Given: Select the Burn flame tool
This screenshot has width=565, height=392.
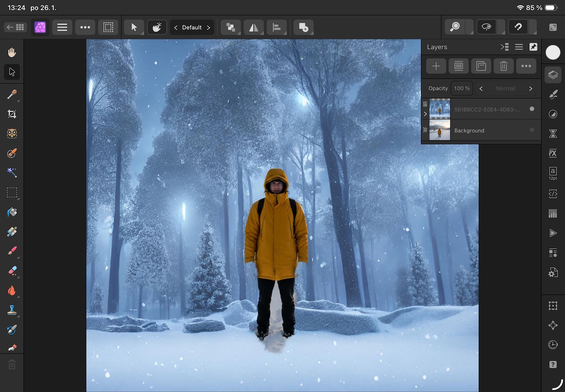Looking at the screenshot, I should pyautogui.click(x=12, y=290).
